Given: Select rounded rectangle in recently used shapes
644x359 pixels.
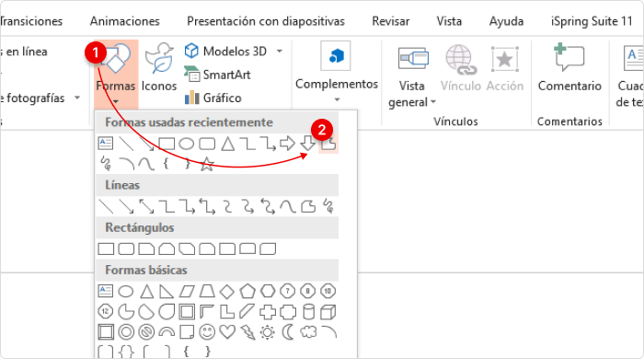Looking at the screenshot, I should (207, 144).
